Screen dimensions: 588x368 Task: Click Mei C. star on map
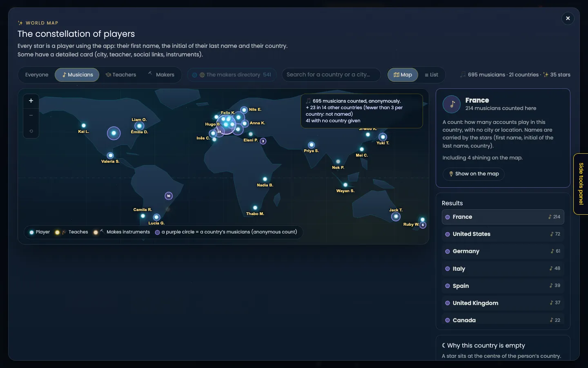(362, 149)
